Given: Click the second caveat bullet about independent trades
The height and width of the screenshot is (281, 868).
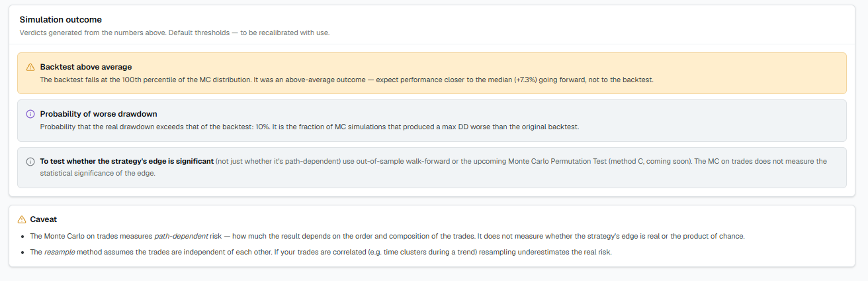Looking at the screenshot, I should click(321, 252).
